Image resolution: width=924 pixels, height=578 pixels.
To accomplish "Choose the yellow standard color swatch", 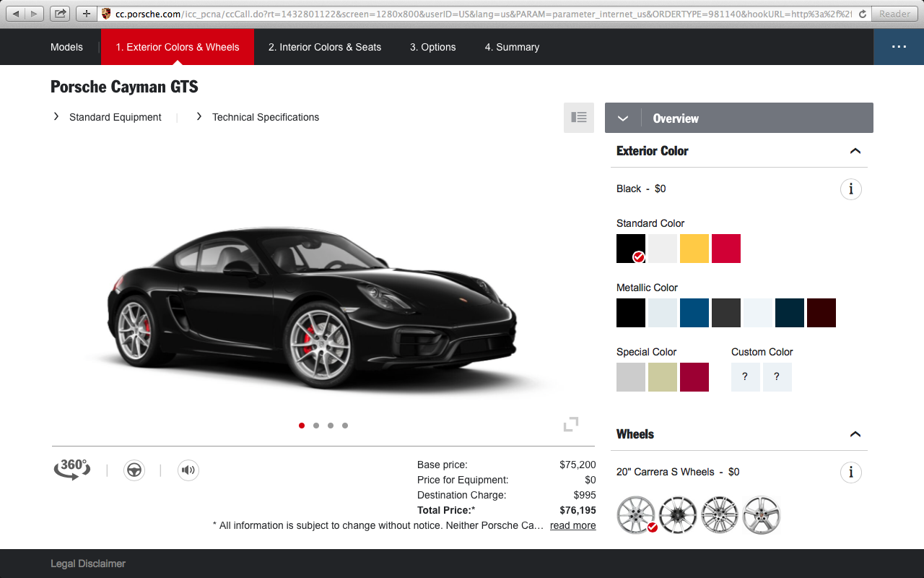I will pos(694,249).
